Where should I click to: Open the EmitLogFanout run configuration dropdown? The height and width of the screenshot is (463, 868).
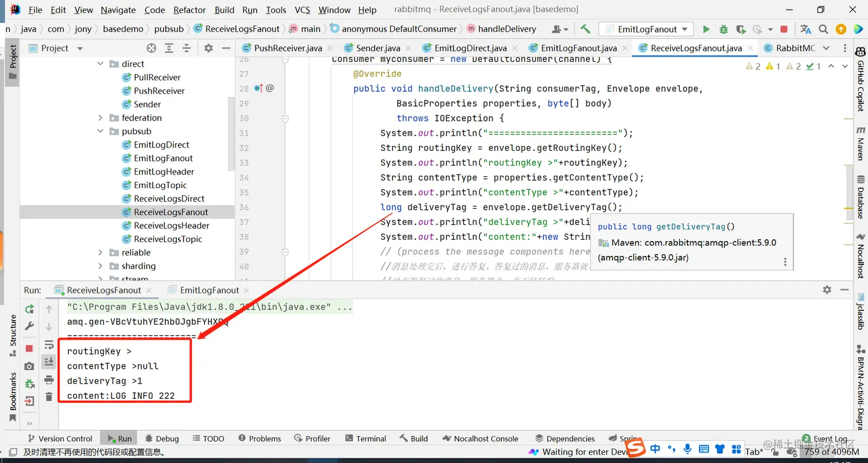tap(646, 29)
